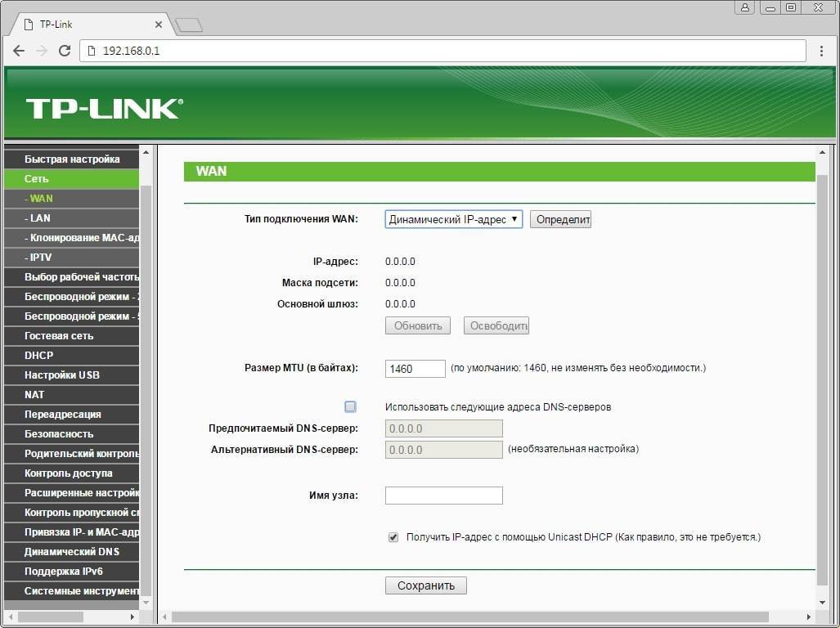Click the Имя узла host name field
The image size is (840, 628).
pyautogui.click(x=443, y=496)
